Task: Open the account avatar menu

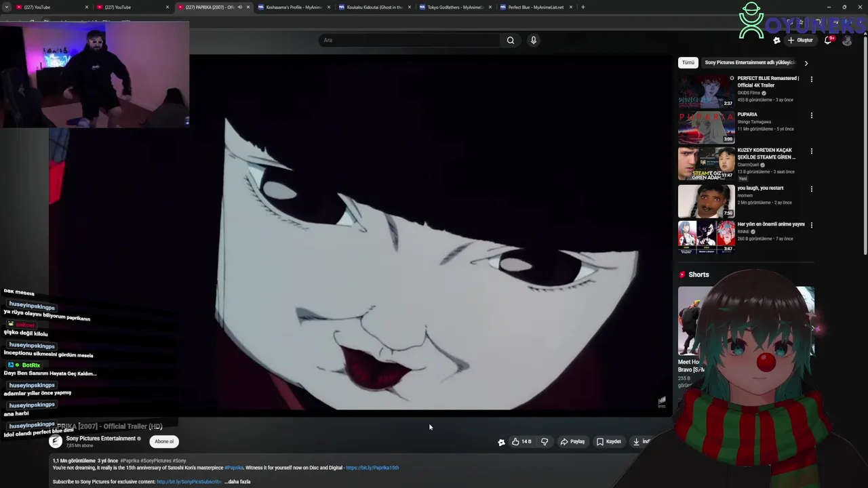Action: click(847, 40)
